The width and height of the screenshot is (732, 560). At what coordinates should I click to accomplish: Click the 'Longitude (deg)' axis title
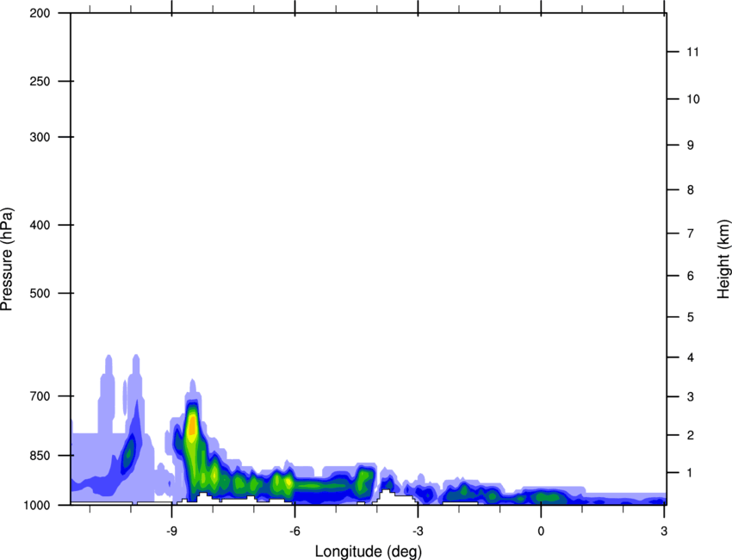pos(369,551)
